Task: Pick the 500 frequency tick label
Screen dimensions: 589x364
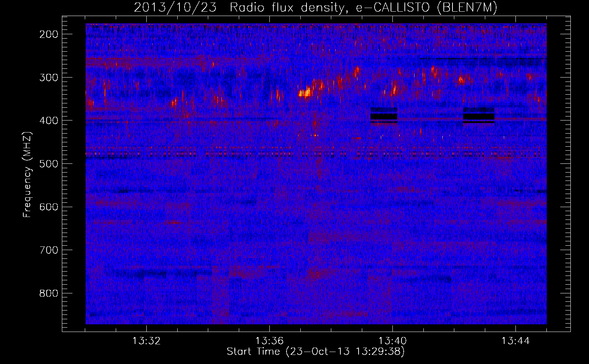Action: (49, 164)
